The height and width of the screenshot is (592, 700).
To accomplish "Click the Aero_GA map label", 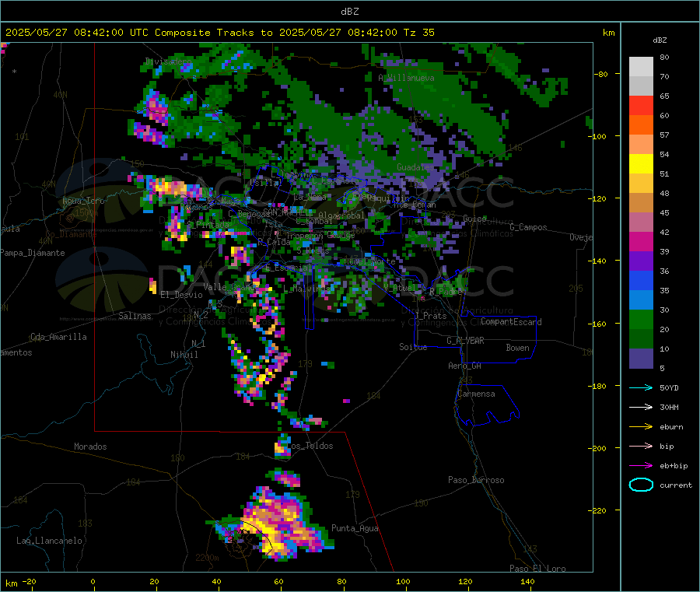I will pos(465,366).
